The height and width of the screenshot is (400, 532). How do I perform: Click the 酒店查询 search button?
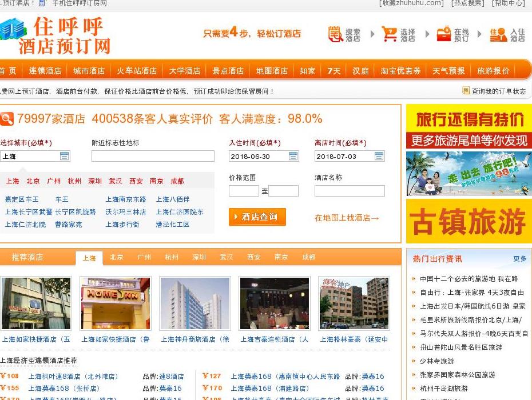(257, 217)
